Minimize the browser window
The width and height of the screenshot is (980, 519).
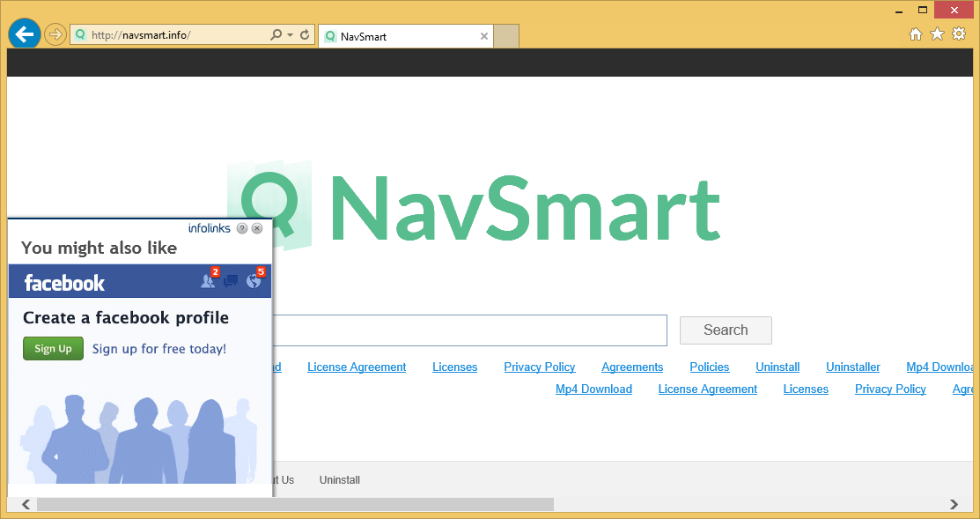coord(899,11)
